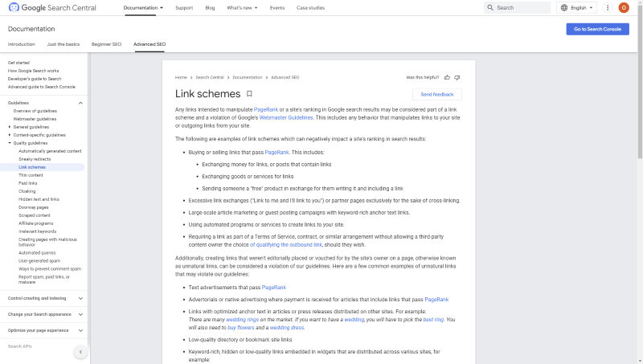This screenshot has height=364, width=643.
Task: Collapse the sidebar with the arrow button
Action: pos(80,352)
